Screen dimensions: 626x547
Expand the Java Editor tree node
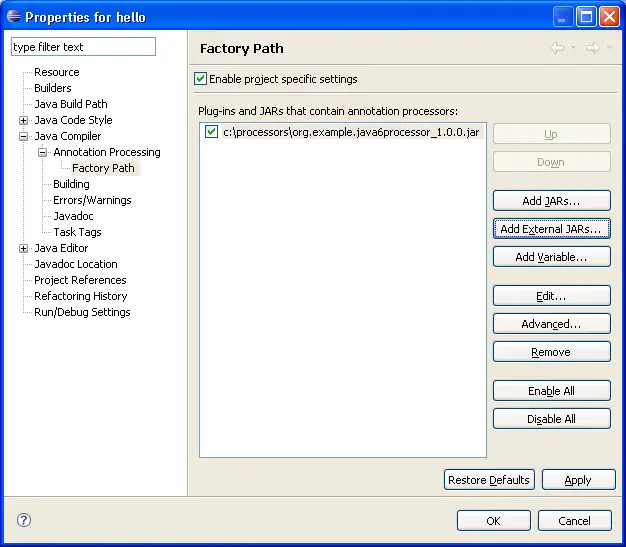(24, 248)
